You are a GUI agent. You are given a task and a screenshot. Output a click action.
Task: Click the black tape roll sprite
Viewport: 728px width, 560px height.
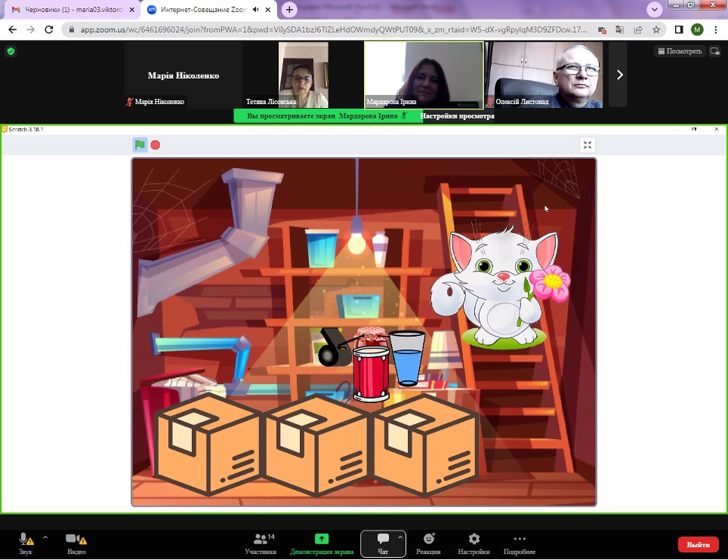(335, 347)
